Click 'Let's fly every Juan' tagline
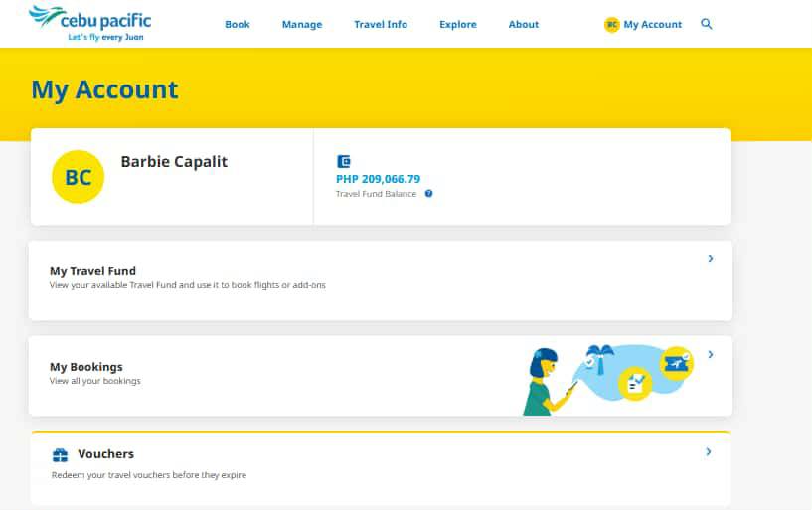Viewport: 812px width, 510px height. 105,37
